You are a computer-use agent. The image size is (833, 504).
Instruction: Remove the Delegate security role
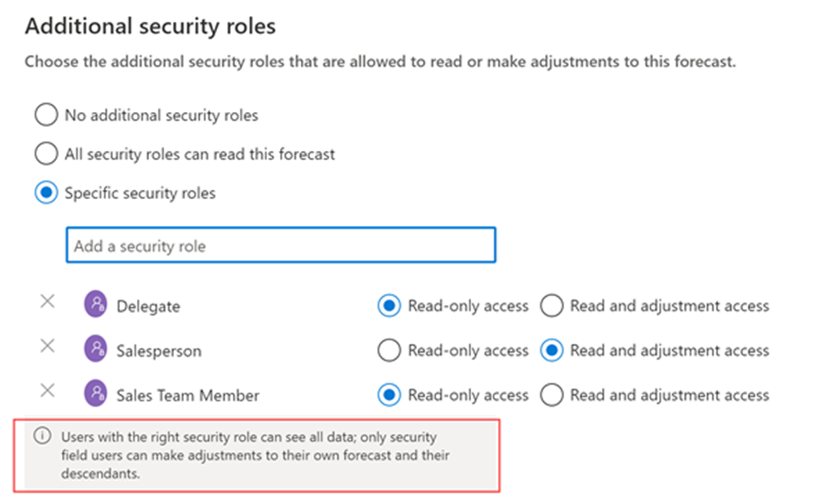[x=47, y=301]
